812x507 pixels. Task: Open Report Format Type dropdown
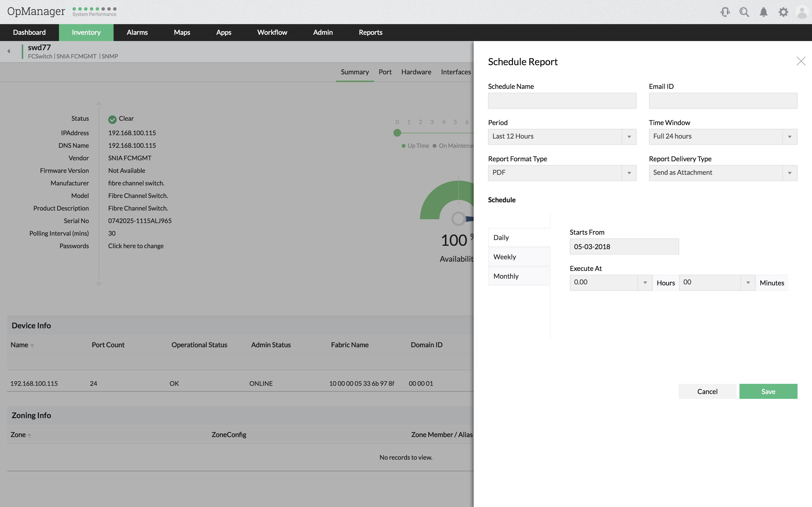[x=629, y=173]
